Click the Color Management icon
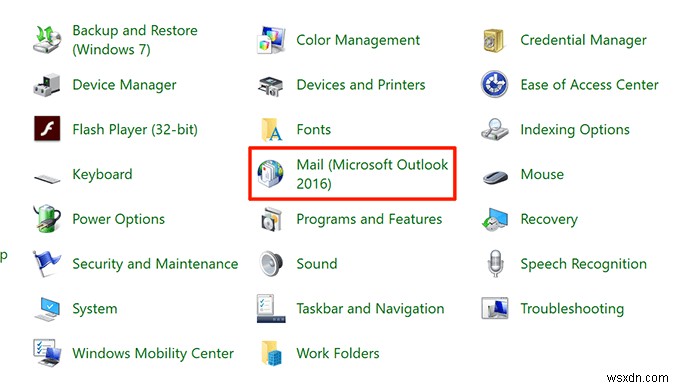This screenshot has height=388, width=680. click(x=271, y=40)
